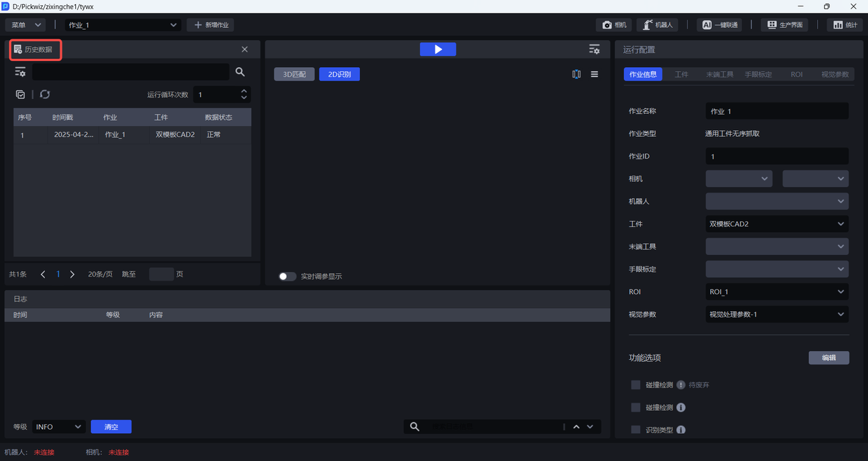This screenshot has width=868, height=461.
Task: Open the robot settings in top toolbar
Action: pyautogui.click(x=658, y=25)
